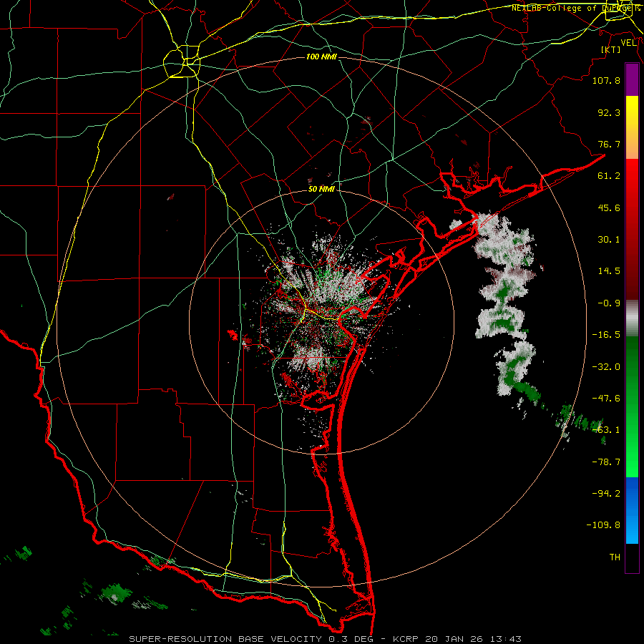Click the 107.8 velocity scale value
The image size is (644, 644).
[606, 80]
